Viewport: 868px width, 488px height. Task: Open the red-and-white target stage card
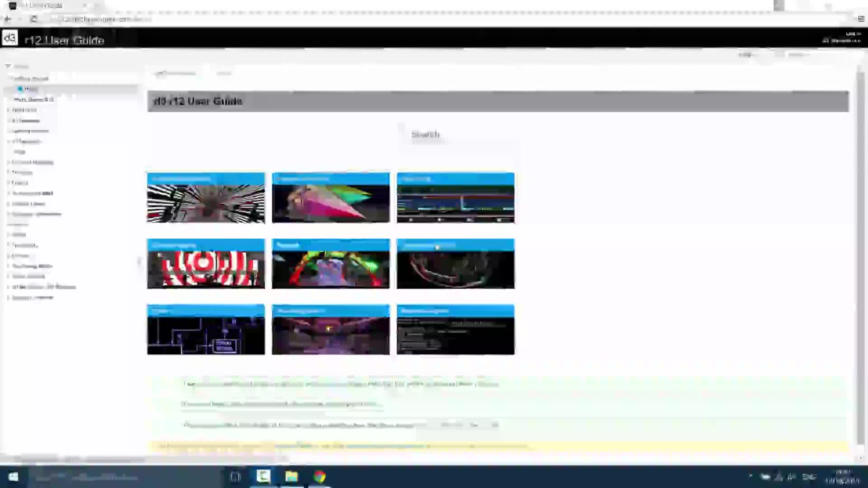click(206, 264)
